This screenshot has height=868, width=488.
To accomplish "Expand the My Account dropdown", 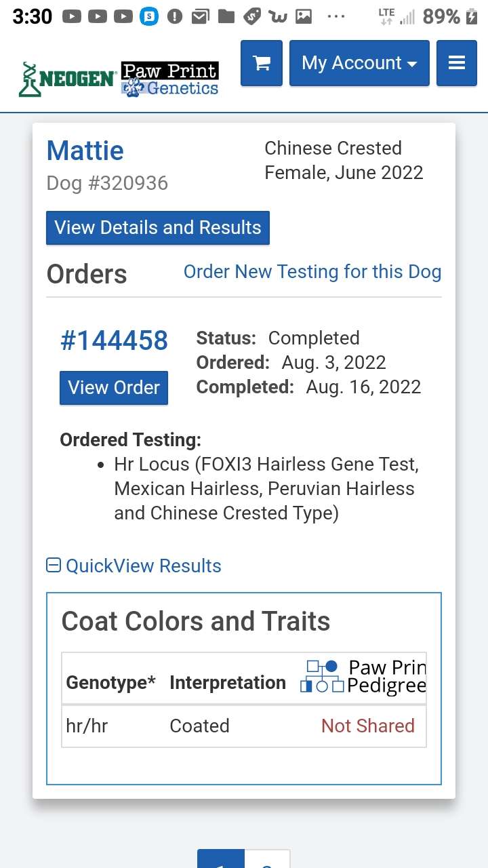I will pyautogui.click(x=359, y=63).
